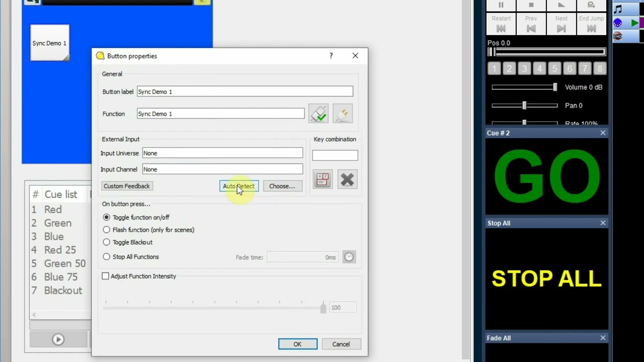
Task: Click hotkey button 6
Action: [570, 68]
